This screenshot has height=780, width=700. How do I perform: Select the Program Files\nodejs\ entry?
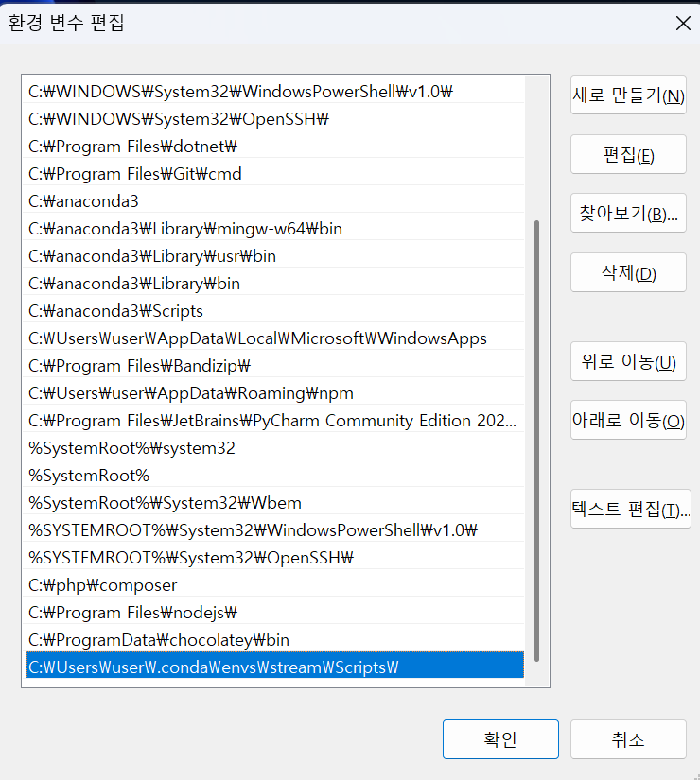[x=275, y=613]
